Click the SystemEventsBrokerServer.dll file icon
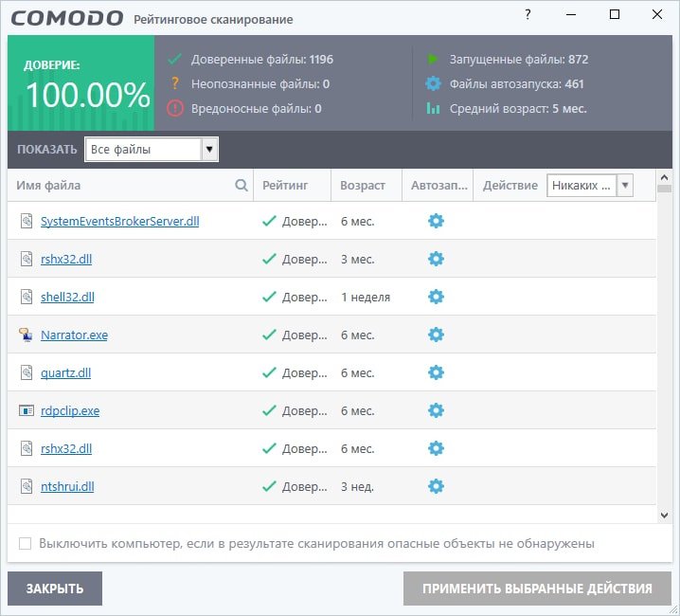Image resolution: width=680 pixels, height=616 pixels. 27,221
